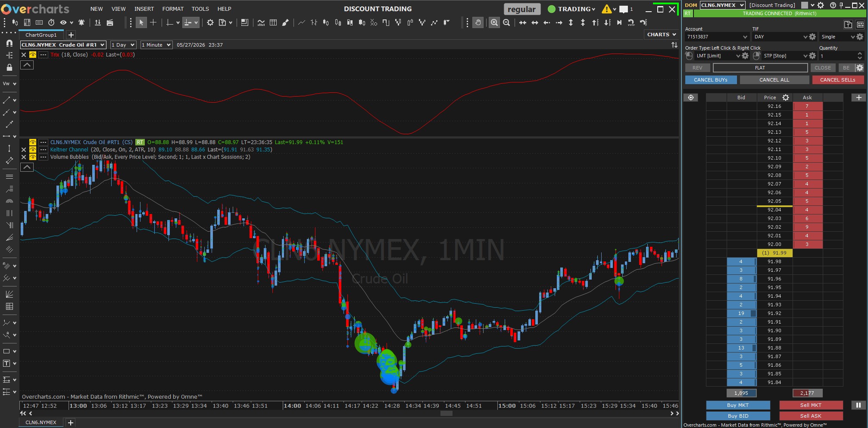Open chart settings gear in main toolbar
The image size is (868, 428).
pos(210,22)
